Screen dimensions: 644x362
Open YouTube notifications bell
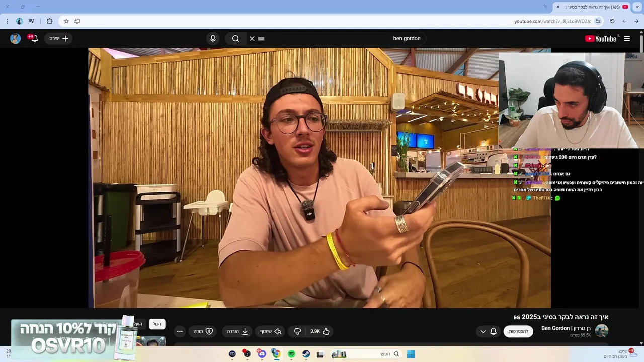coord(33,38)
